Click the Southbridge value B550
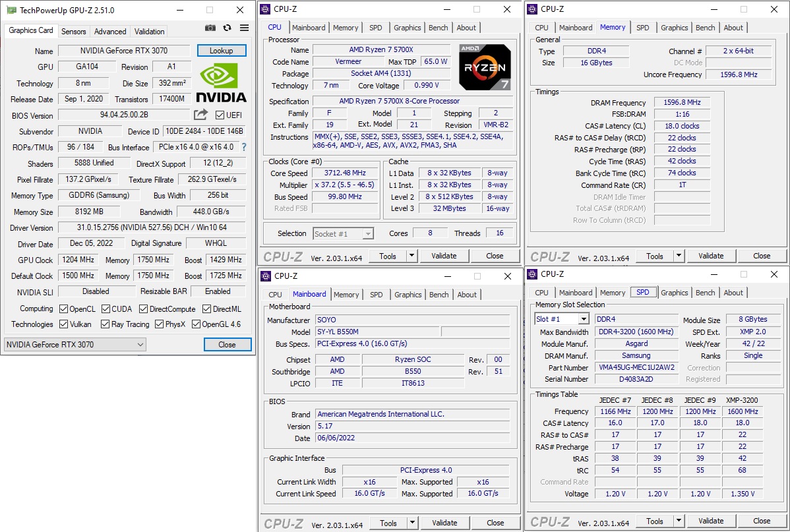Screen dimensions: 790x532 [413, 371]
